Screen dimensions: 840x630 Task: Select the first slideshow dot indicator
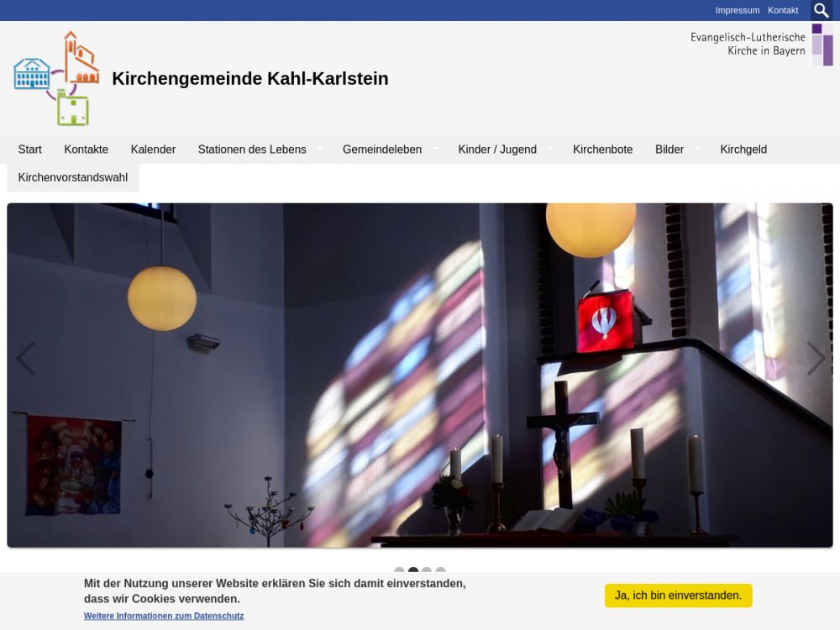point(399,572)
